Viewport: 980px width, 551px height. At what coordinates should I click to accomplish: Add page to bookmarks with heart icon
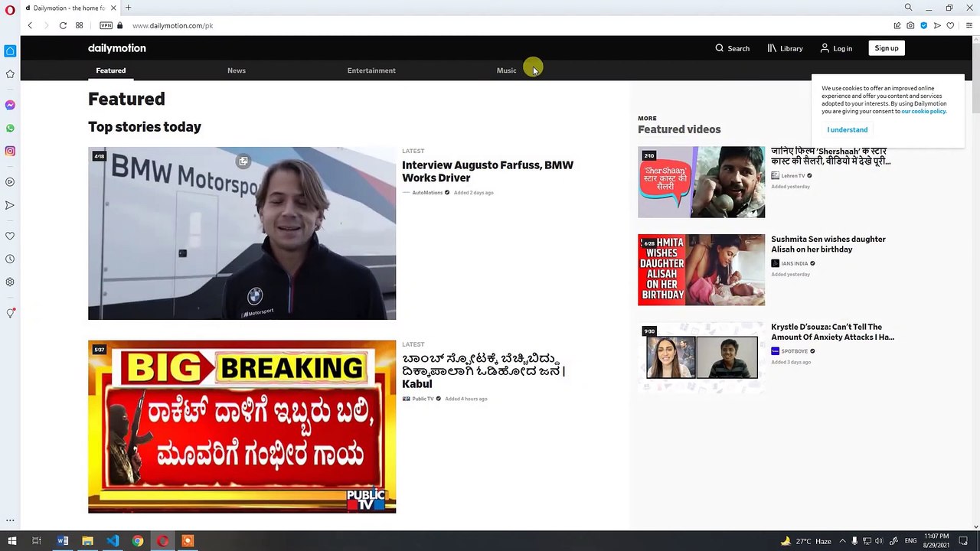tap(950, 25)
